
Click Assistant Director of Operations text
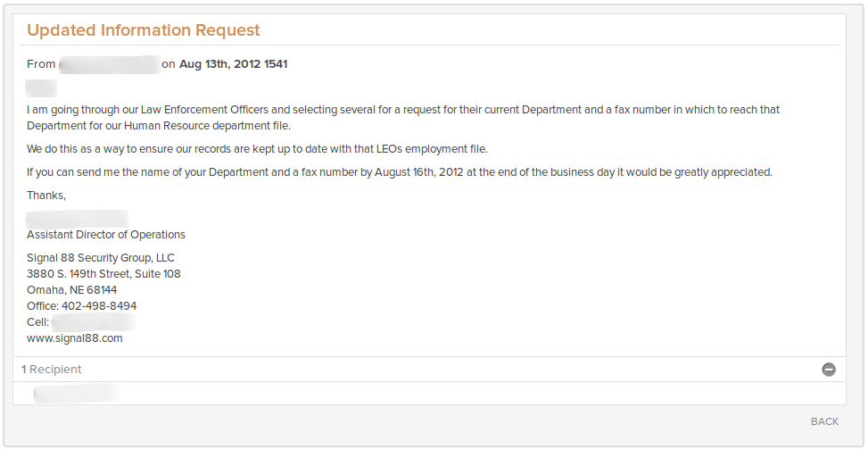click(106, 235)
